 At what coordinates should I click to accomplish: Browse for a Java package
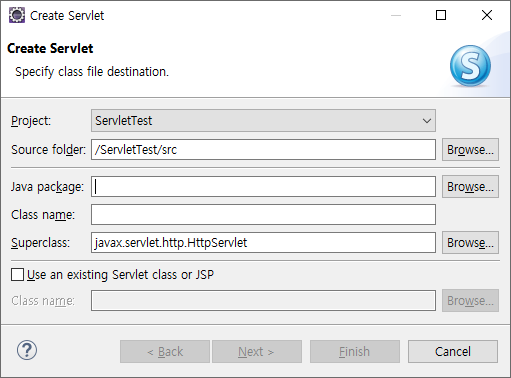pos(470,186)
